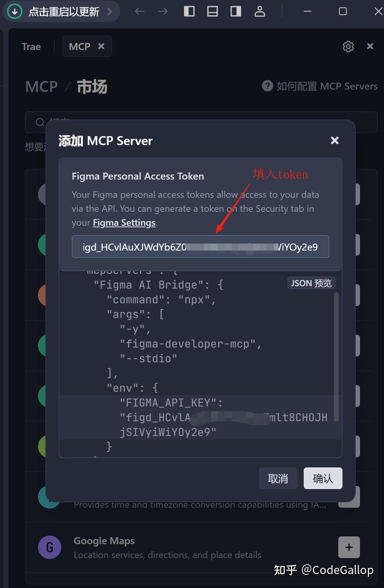Click the help question mark icon
Screen dimensions: 384x588
pyautogui.click(x=268, y=86)
